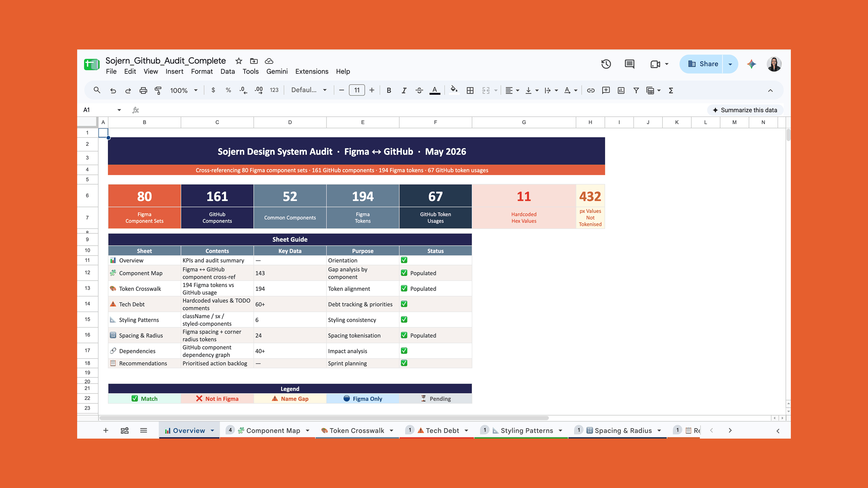View cloud save status

point(269,61)
